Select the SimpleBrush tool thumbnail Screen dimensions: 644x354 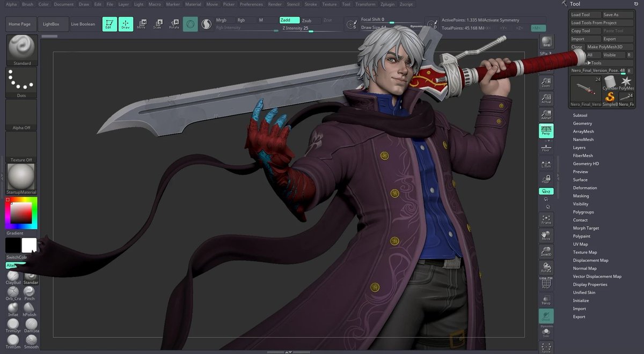tap(610, 99)
